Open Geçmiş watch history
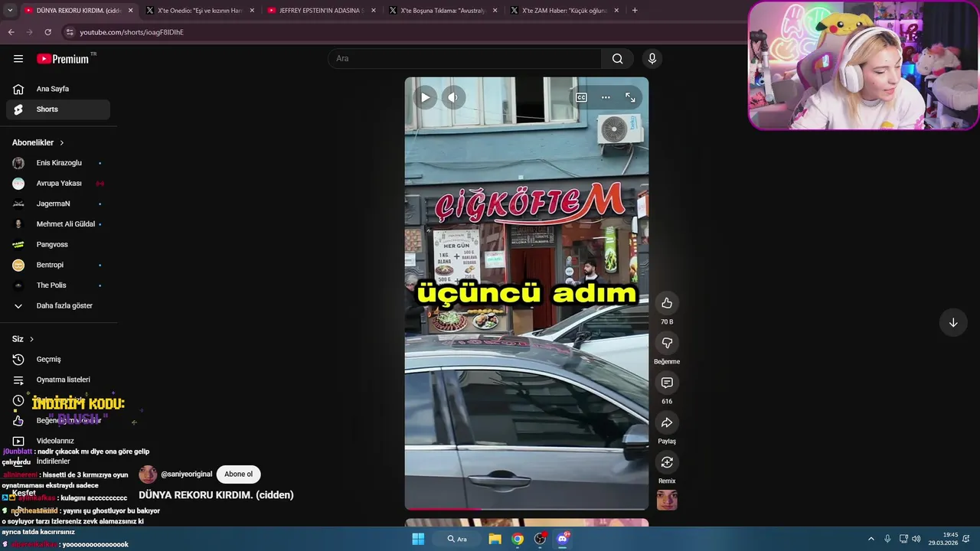 [58, 360]
